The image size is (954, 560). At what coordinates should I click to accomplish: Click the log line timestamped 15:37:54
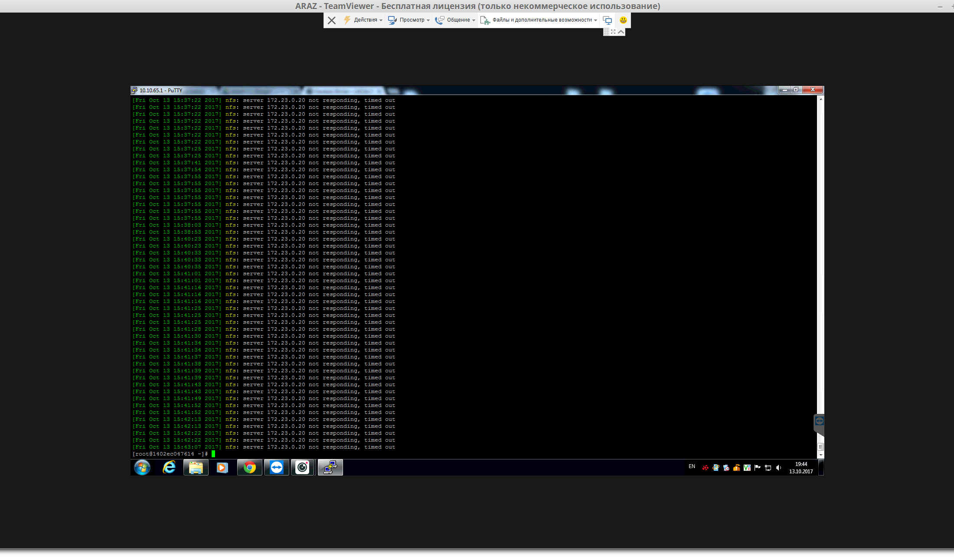(x=264, y=169)
